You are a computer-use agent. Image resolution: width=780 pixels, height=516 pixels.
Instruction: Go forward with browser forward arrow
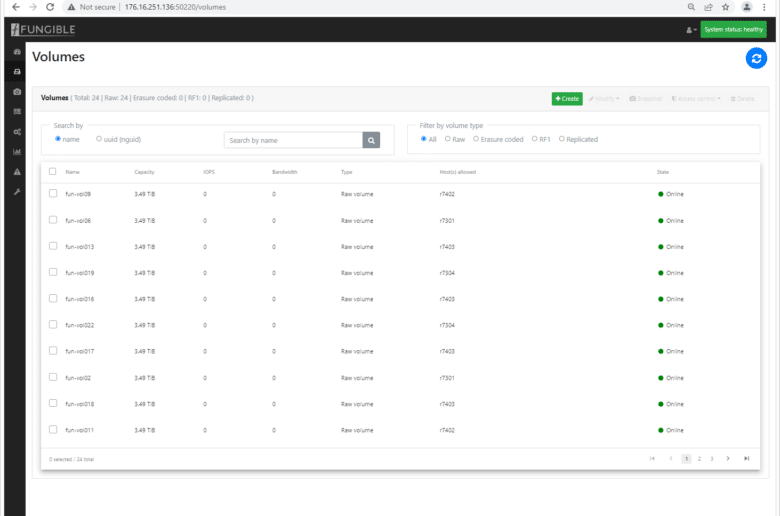point(33,7)
